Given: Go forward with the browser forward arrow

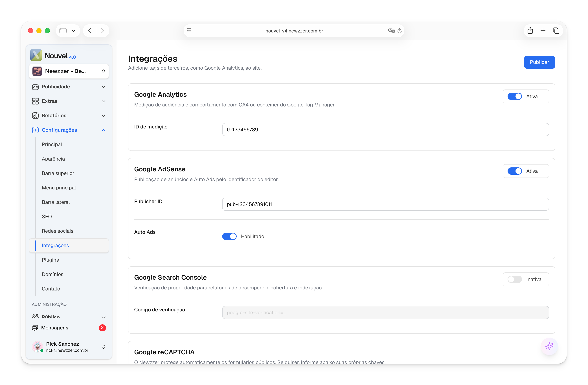Looking at the screenshot, I should [x=102, y=31].
